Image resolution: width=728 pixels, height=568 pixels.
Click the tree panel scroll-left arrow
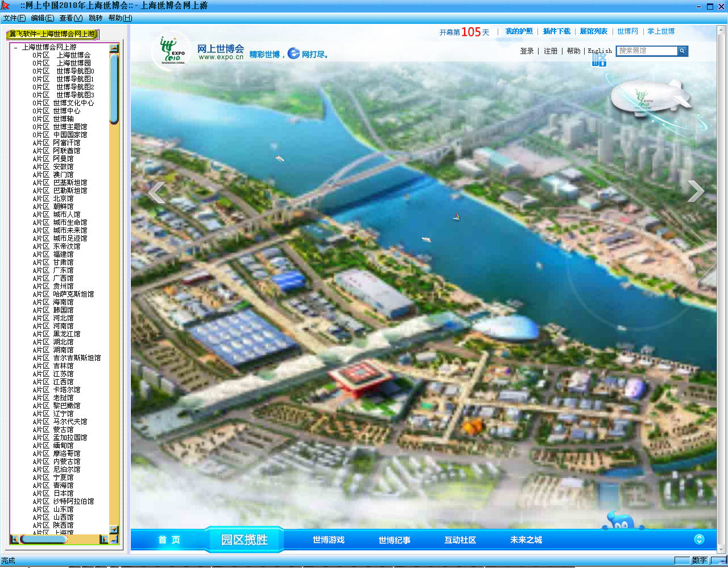[x=14, y=539]
